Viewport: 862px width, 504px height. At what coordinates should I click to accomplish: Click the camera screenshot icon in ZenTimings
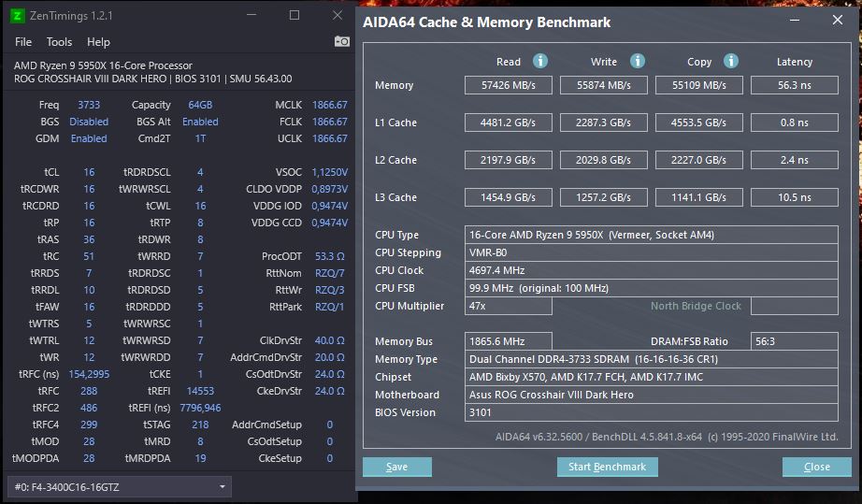pyautogui.click(x=342, y=42)
